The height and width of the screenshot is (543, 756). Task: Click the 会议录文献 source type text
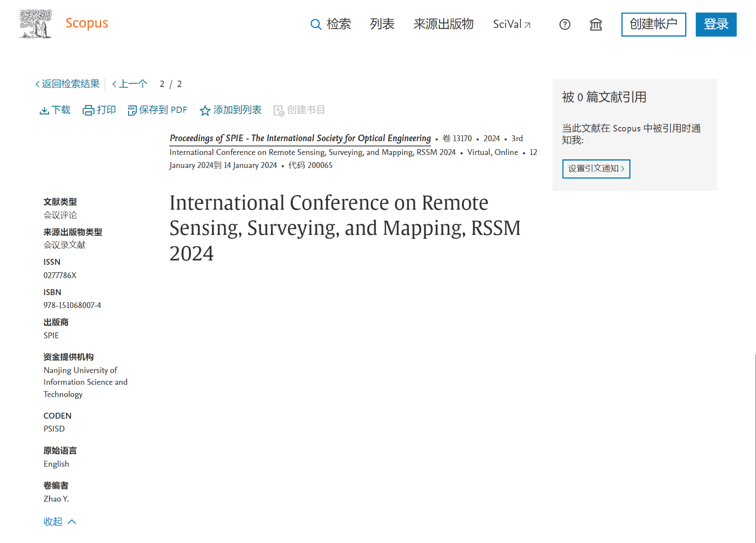[x=64, y=245]
